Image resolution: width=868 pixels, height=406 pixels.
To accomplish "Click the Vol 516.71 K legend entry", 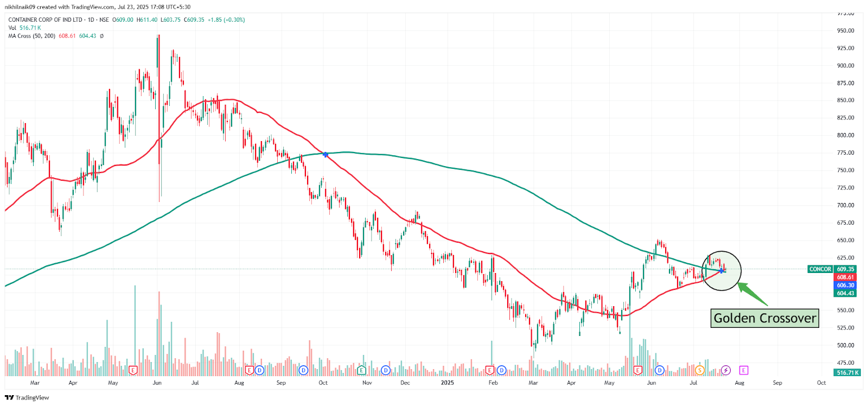I will pyautogui.click(x=24, y=28).
